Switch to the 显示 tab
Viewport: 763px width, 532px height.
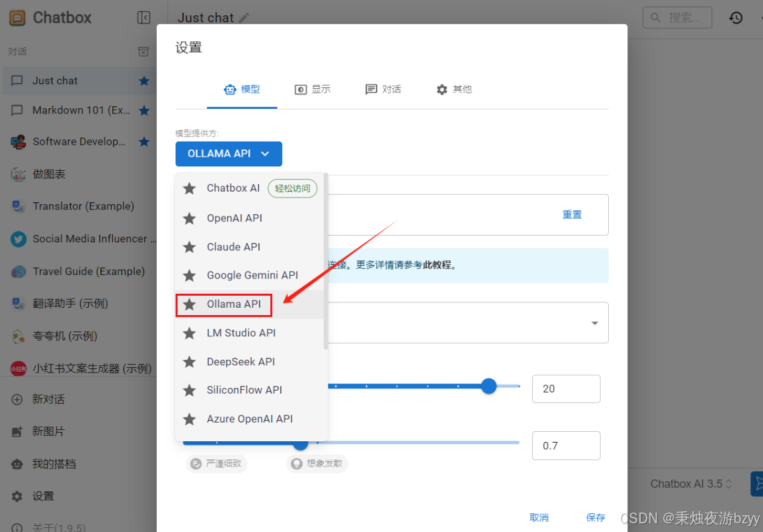312,89
